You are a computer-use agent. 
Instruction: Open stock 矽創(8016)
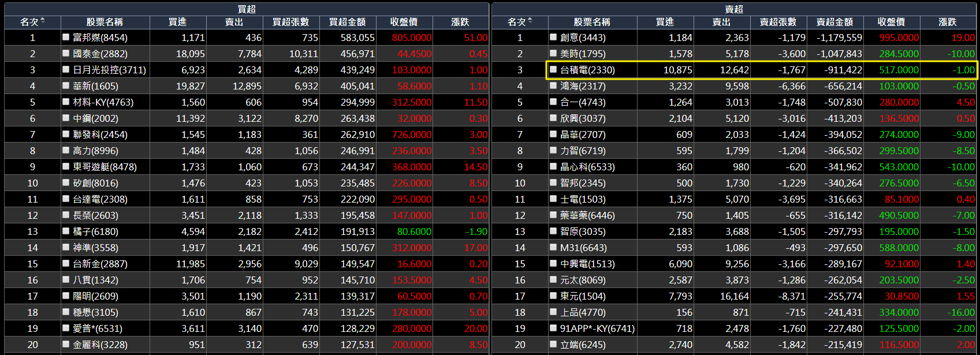point(96,183)
